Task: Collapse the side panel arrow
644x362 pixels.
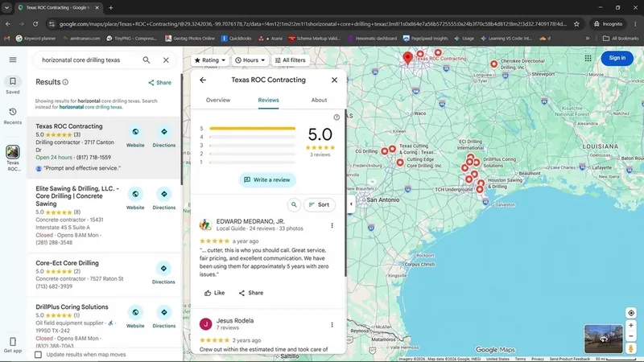Action: (351, 204)
